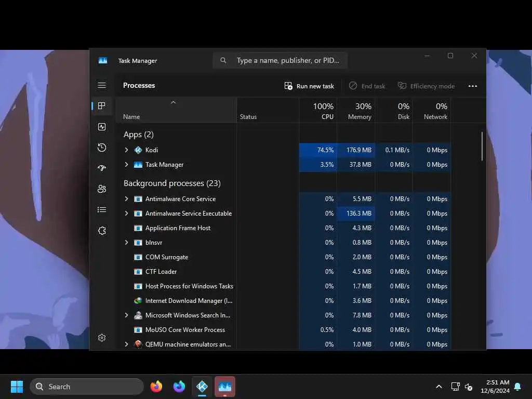The width and height of the screenshot is (532, 399).
Task: Click the process list vertical scrollbar
Action: [482, 146]
